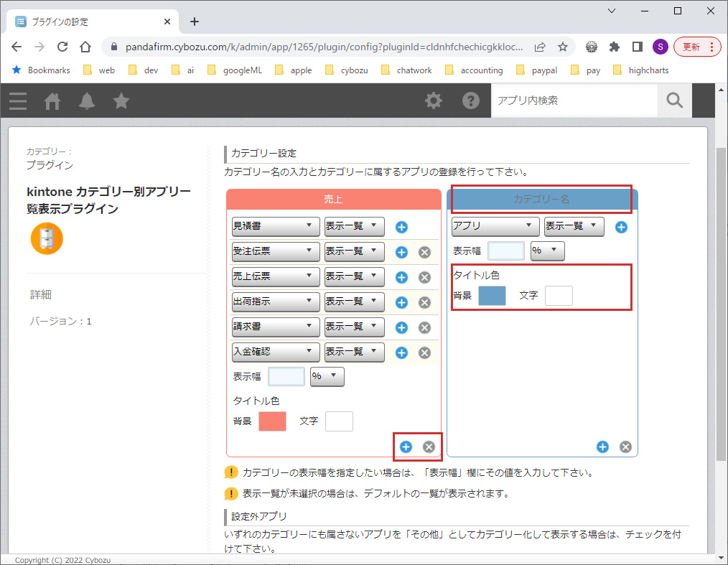Remove the 受注伝票 app row

click(x=424, y=252)
